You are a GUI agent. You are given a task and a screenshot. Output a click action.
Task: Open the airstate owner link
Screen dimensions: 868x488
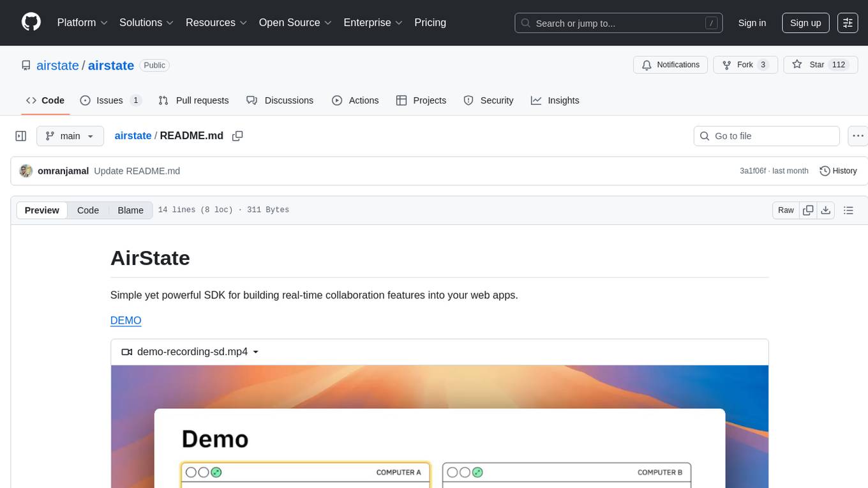pyautogui.click(x=57, y=65)
